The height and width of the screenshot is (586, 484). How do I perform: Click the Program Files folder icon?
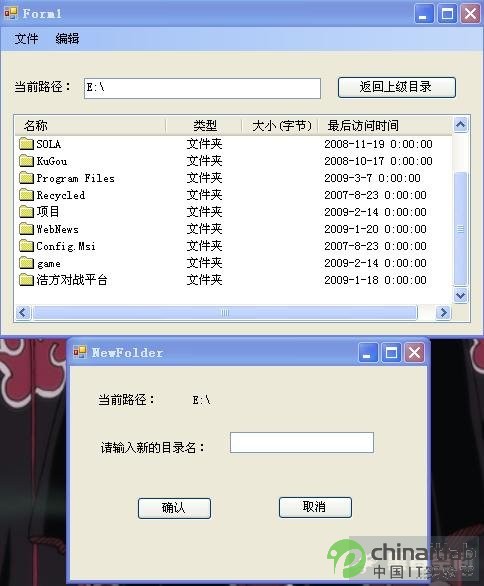(x=26, y=178)
